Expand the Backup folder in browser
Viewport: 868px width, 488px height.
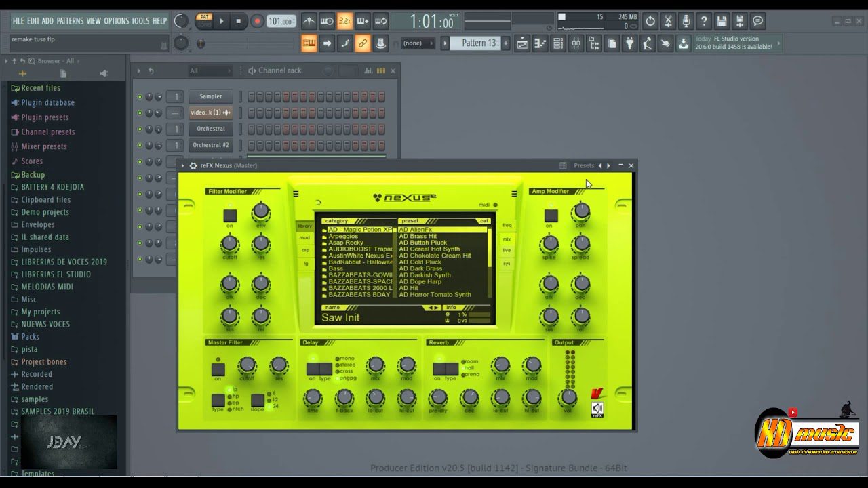pyautogui.click(x=33, y=174)
